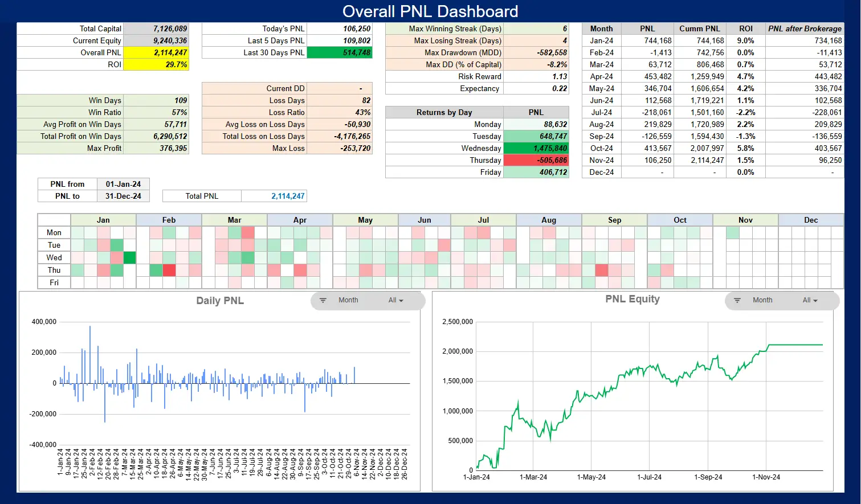Click the Win Ratio value 57%
This screenshot has width=861, height=504.
click(156, 112)
